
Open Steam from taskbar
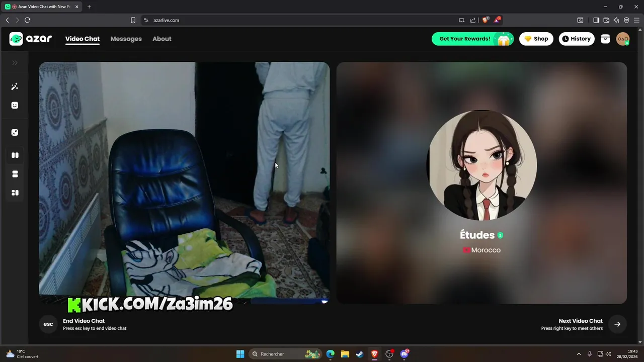(360, 354)
